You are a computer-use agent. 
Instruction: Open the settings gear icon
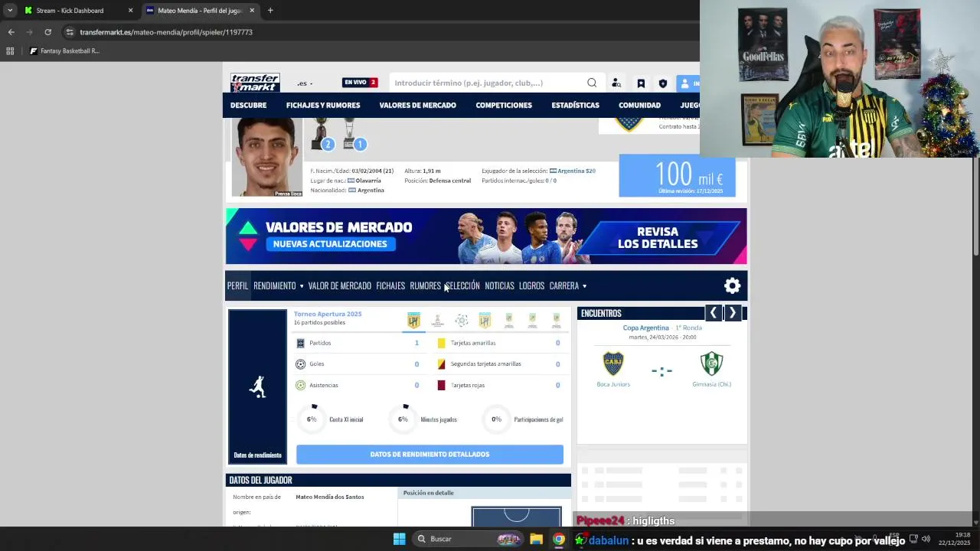point(733,285)
